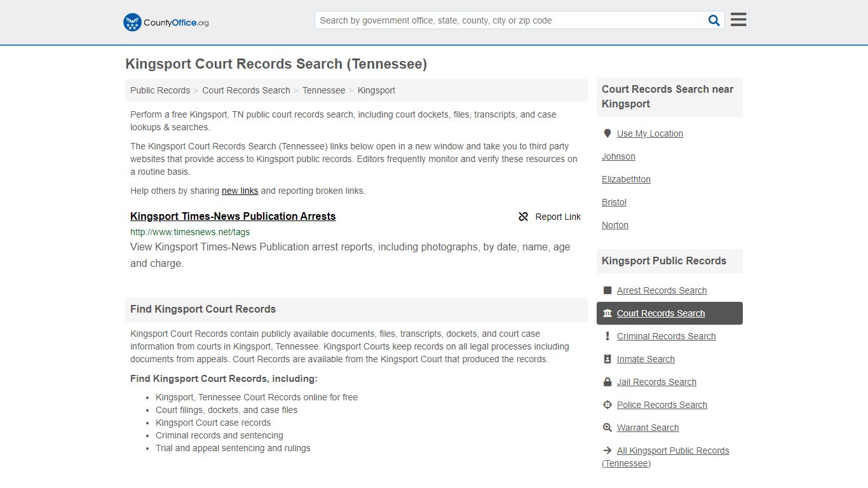The image size is (868, 488).
Task: Click the Warrant Search magnifier icon
Action: click(607, 428)
